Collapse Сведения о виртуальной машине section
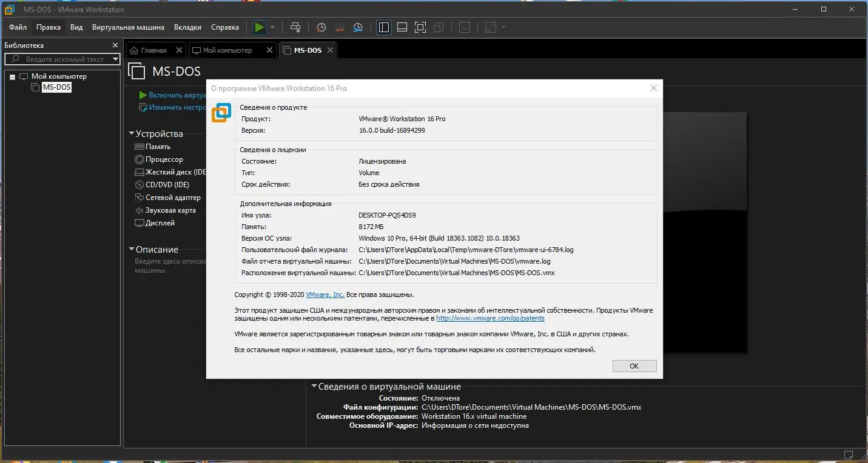 coord(314,386)
